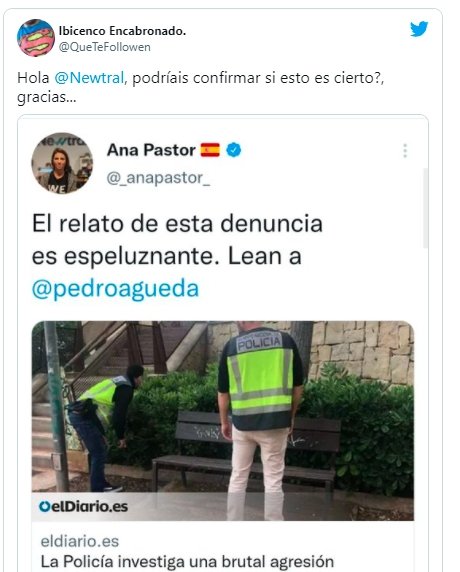Open Ibicenco Encabronado's profile avatar
460x572 pixels.
pyautogui.click(x=36, y=38)
